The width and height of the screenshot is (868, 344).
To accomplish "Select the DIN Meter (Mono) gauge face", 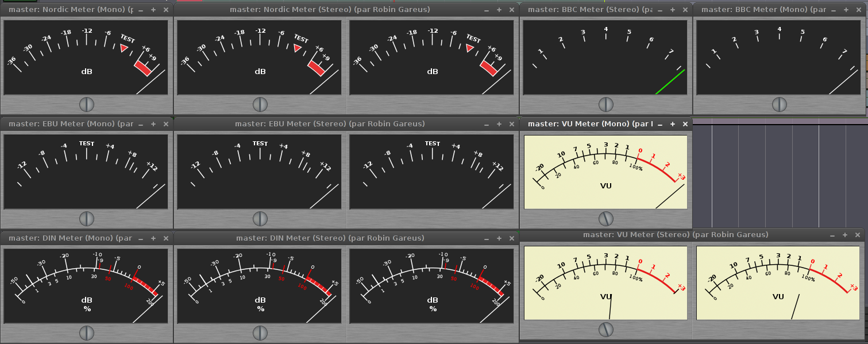I will [86, 286].
